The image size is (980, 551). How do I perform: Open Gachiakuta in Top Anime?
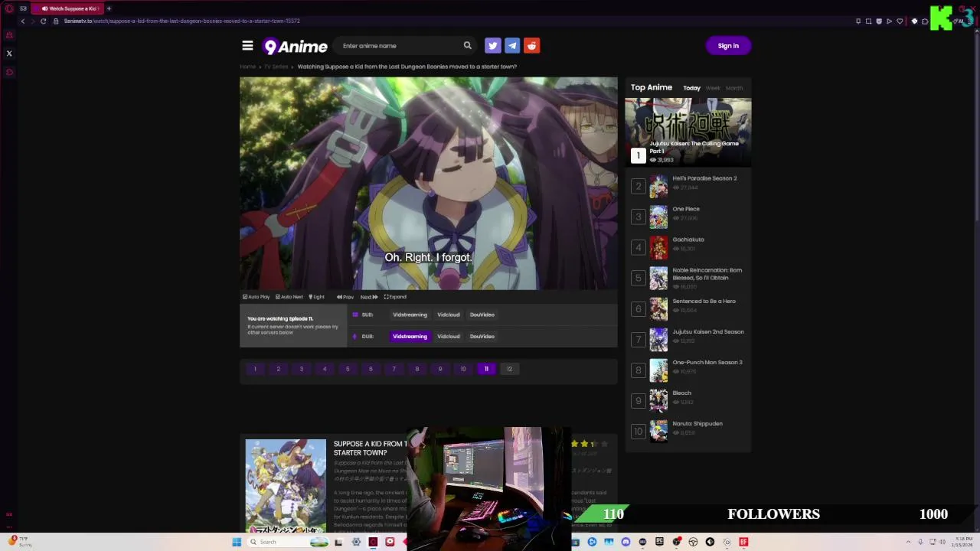[688, 240]
